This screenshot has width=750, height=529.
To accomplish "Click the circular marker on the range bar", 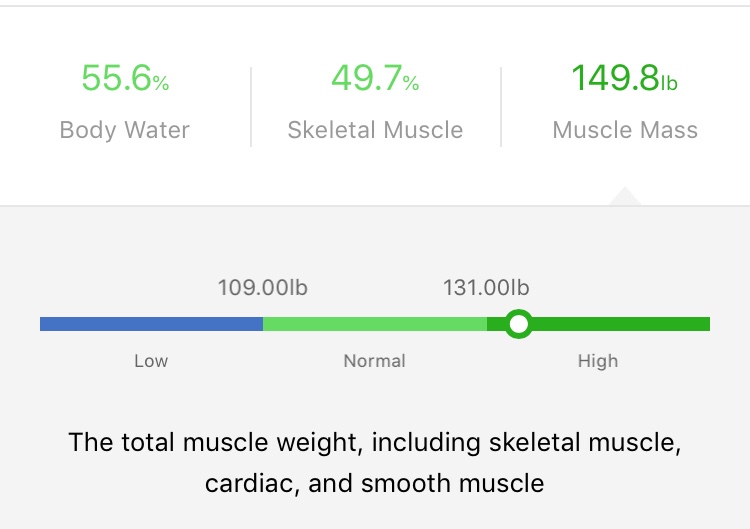I will coord(518,324).
